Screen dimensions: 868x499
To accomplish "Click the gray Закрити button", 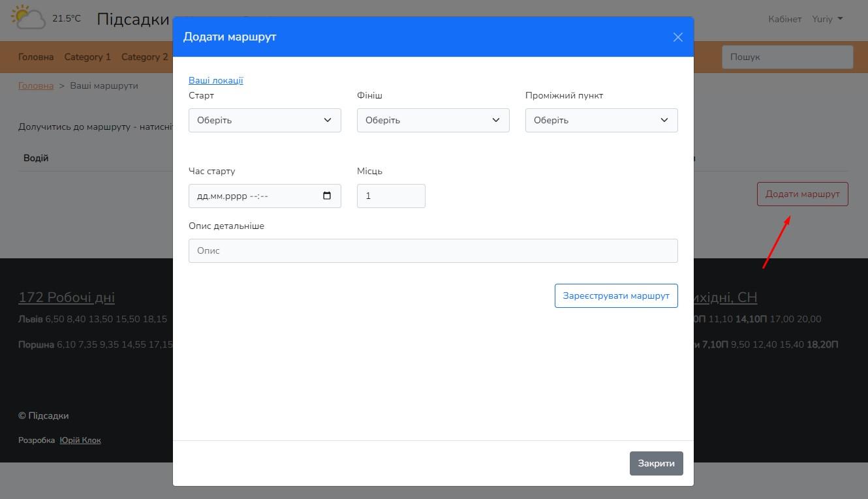I will (x=656, y=463).
